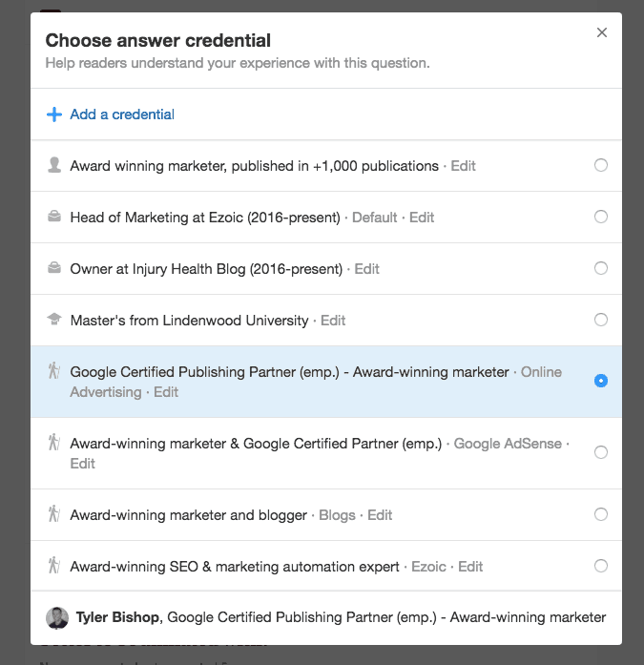Click briefcase icon beside Owner at Injury Health Blog

pyautogui.click(x=54, y=269)
